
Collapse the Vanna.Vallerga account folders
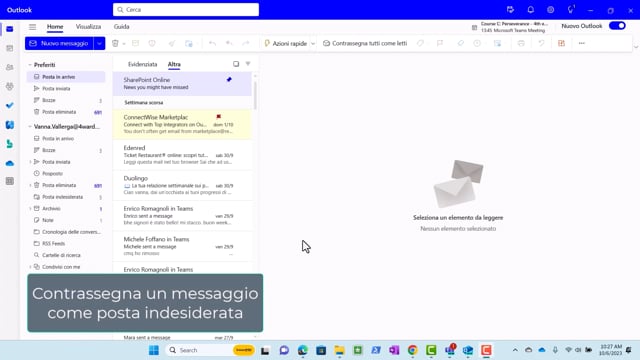[30, 127]
